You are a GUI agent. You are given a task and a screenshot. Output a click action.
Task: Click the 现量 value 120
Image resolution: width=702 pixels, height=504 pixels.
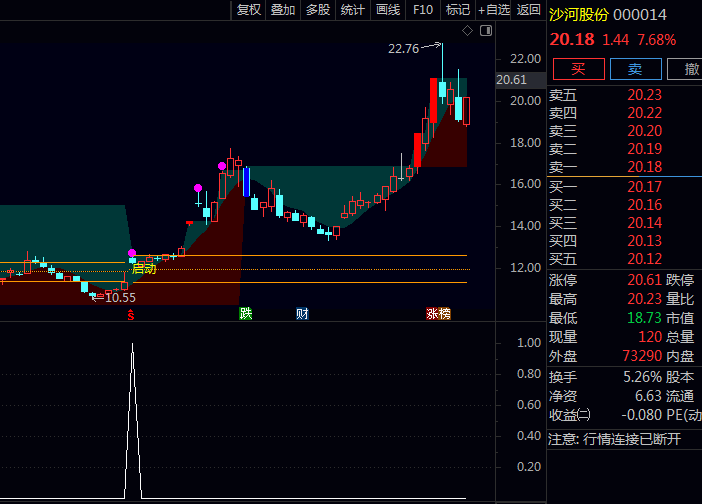tap(650, 337)
